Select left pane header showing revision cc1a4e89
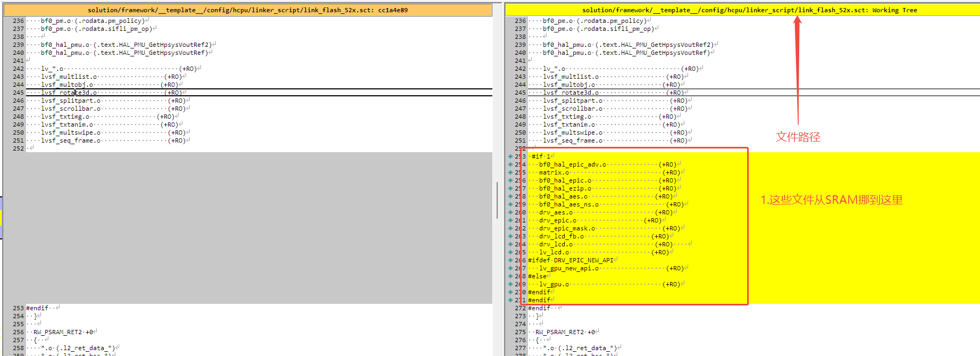Viewport: 980px width, 356px height. pyautogui.click(x=248, y=10)
